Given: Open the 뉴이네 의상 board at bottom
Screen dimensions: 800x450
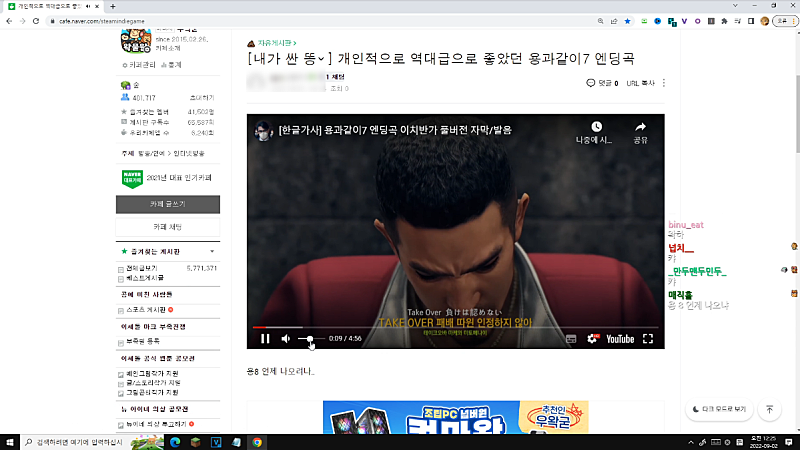Looking at the screenshot, I should [x=156, y=424].
